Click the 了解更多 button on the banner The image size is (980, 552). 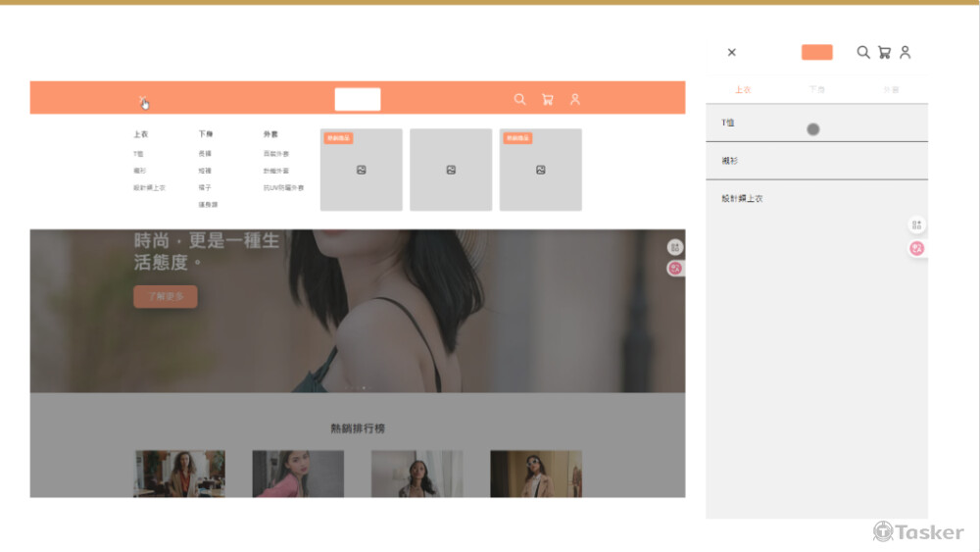coord(166,296)
